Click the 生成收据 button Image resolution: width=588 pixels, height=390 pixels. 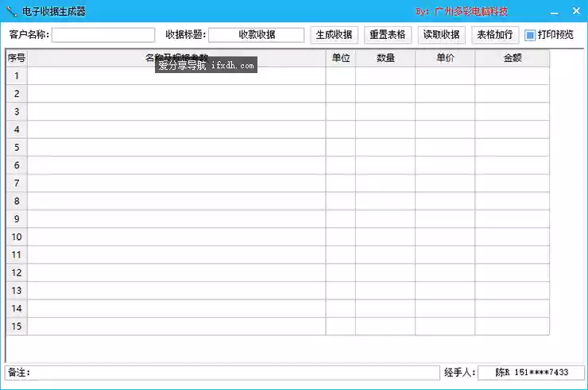334,35
